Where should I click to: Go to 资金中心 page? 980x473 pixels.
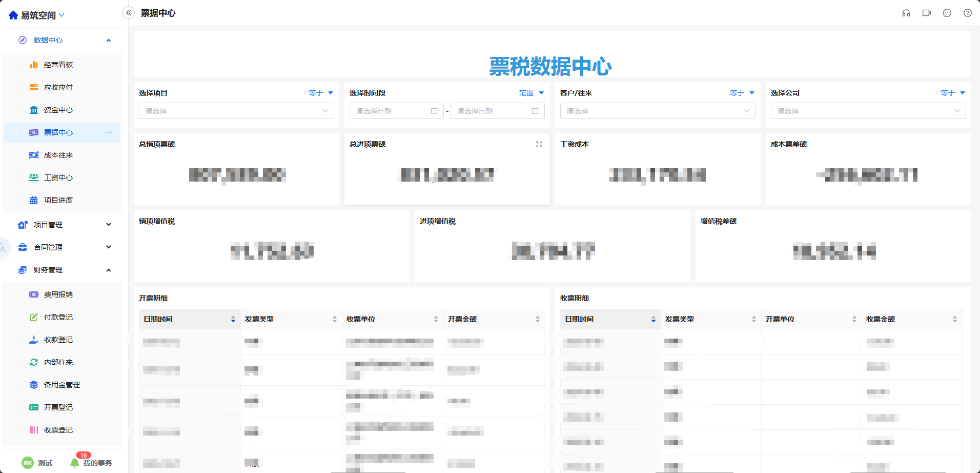[x=58, y=110]
